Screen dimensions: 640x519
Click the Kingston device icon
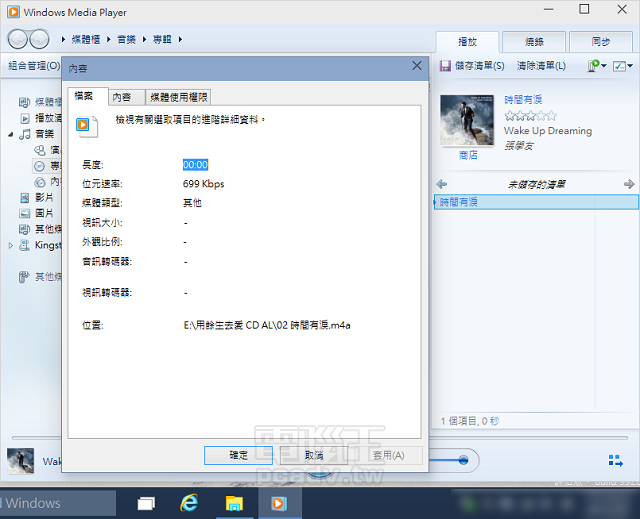click(25, 245)
